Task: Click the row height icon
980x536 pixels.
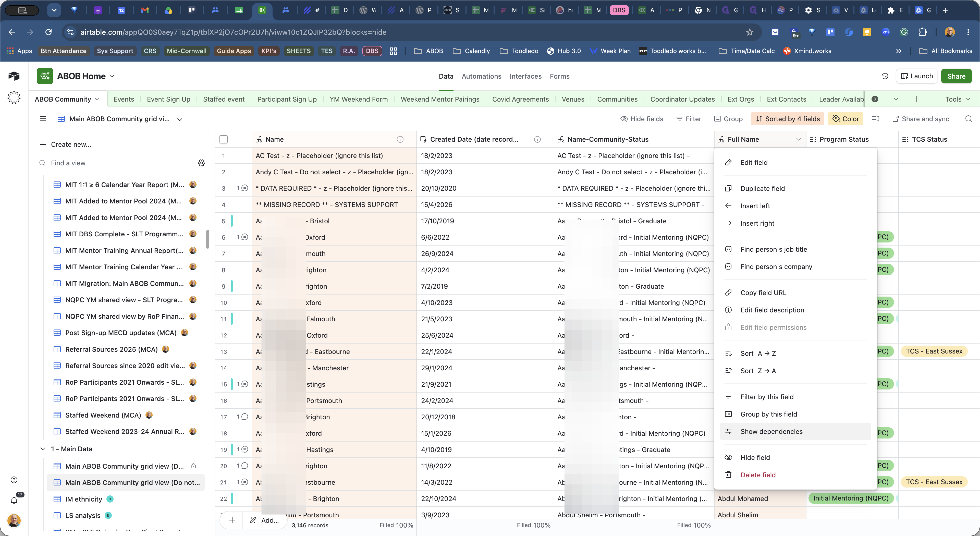Action: click(875, 119)
